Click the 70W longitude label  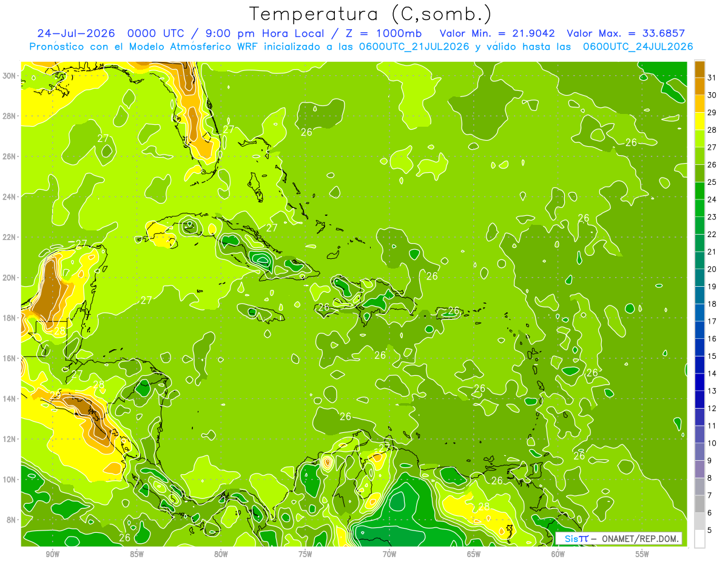(389, 555)
